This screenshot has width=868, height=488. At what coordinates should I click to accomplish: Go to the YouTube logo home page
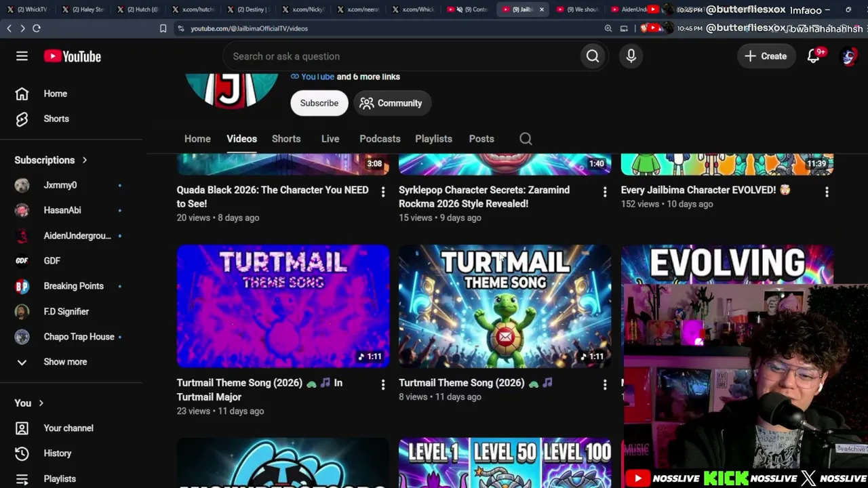[73, 56]
